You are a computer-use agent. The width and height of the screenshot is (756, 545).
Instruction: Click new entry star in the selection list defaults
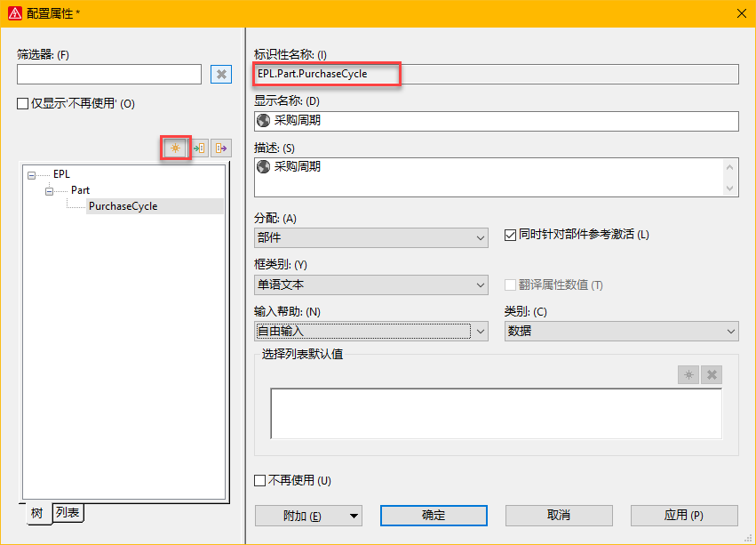coord(688,374)
